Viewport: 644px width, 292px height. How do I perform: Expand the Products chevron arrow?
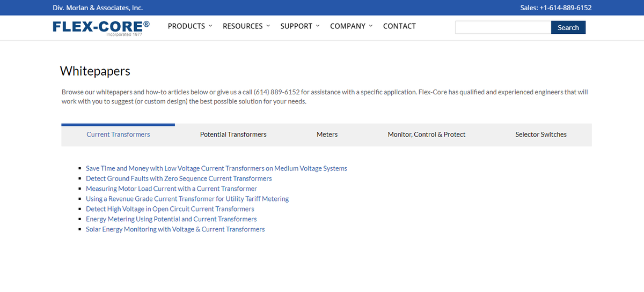click(210, 26)
